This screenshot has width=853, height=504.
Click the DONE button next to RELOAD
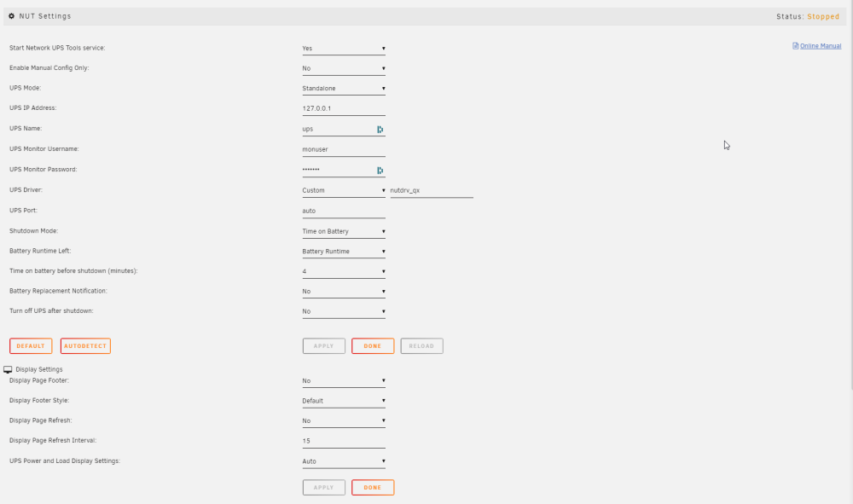pos(373,345)
